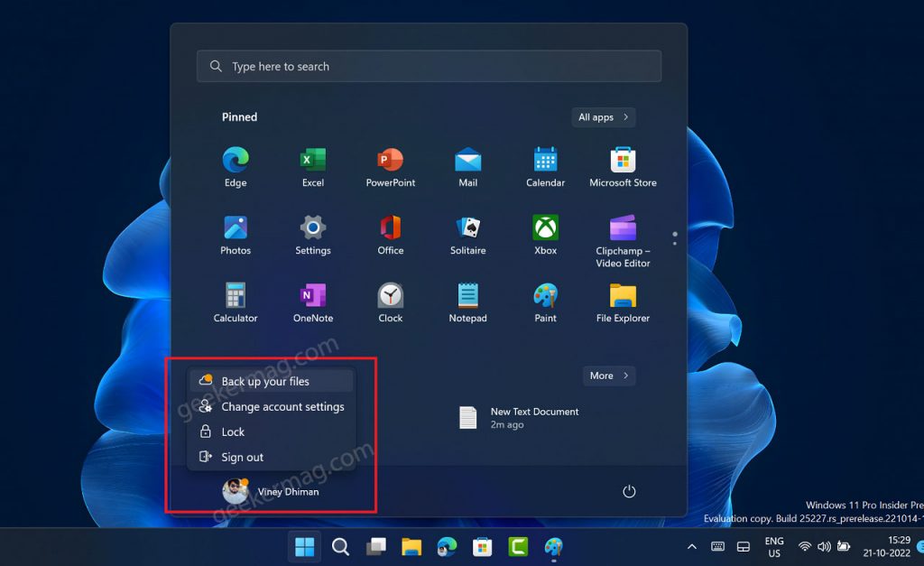This screenshot has height=566, width=924.
Task: Open Solitaire game
Action: 468,236
